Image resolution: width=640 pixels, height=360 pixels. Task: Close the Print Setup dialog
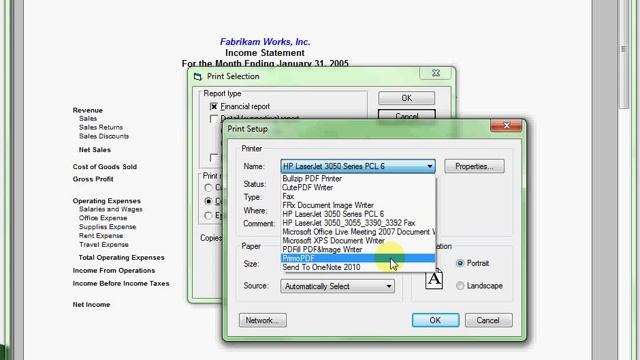[x=506, y=126]
